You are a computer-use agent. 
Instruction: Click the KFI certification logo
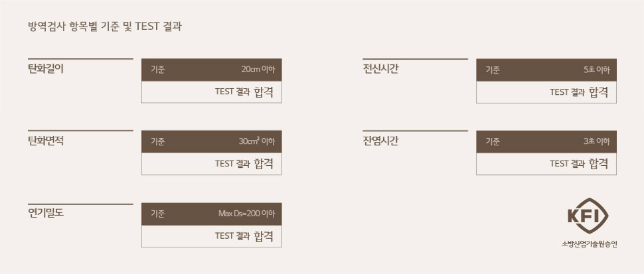click(588, 216)
